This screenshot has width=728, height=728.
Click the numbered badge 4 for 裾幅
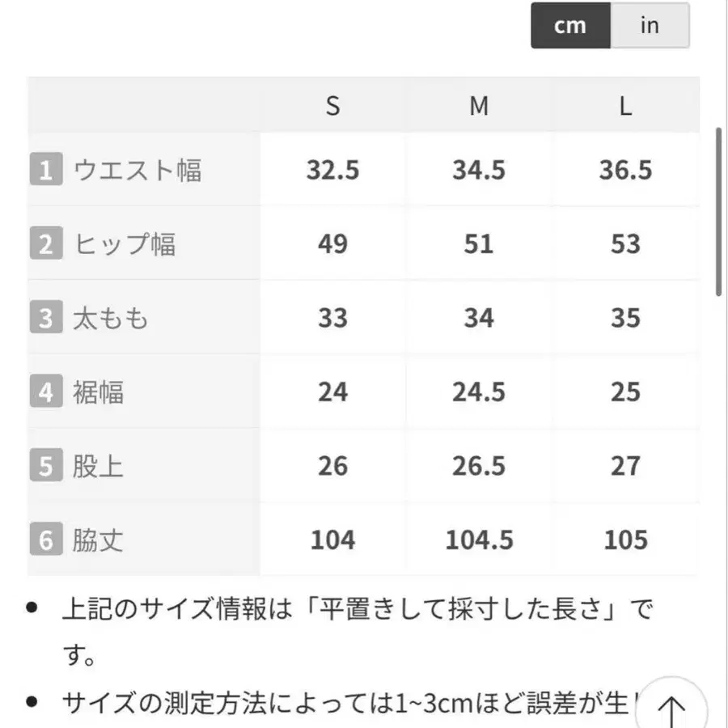(46, 391)
